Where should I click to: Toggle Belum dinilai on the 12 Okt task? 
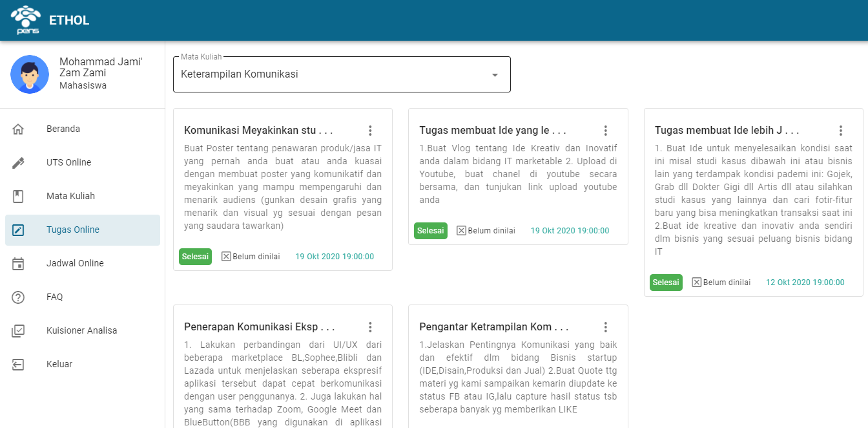point(697,282)
